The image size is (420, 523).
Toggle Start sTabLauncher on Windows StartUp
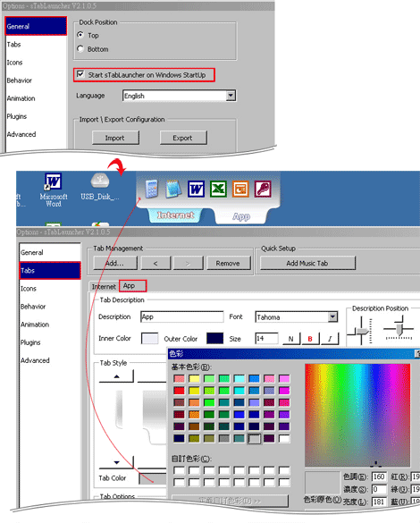tap(80, 74)
